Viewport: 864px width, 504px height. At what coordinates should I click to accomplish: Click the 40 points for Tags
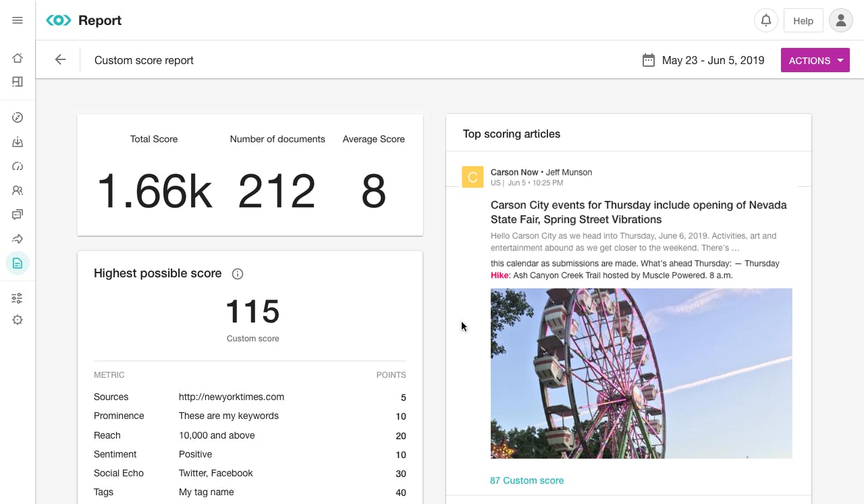point(401,493)
